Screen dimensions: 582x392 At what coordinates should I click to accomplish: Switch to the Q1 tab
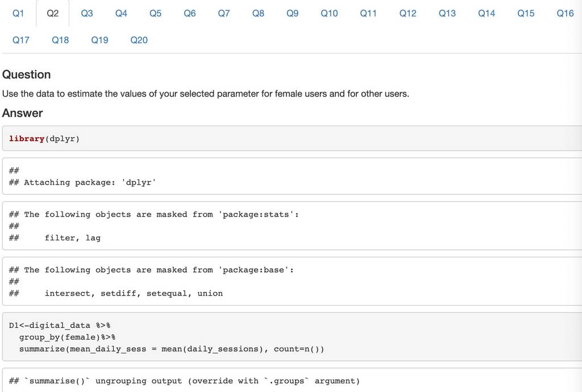point(18,14)
